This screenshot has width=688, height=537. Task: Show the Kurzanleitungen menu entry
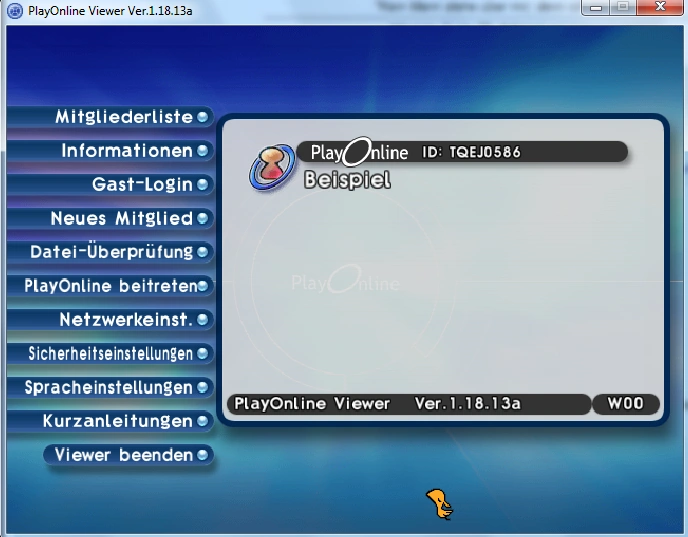tap(110, 421)
